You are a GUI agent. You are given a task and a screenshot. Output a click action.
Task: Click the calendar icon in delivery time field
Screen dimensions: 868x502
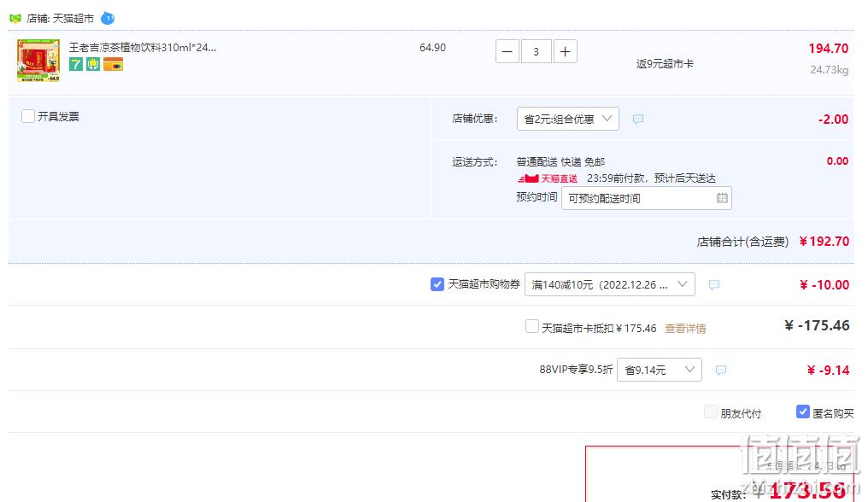pos(722,198)
